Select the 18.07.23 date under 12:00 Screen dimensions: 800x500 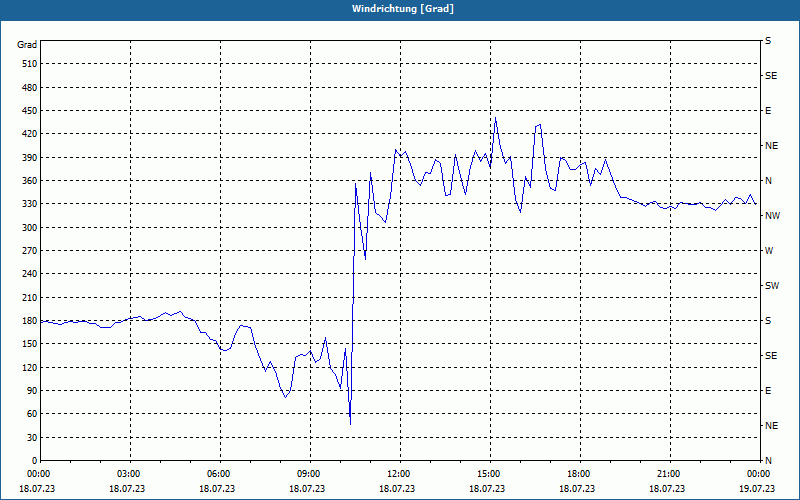click(x=397, y=489)
